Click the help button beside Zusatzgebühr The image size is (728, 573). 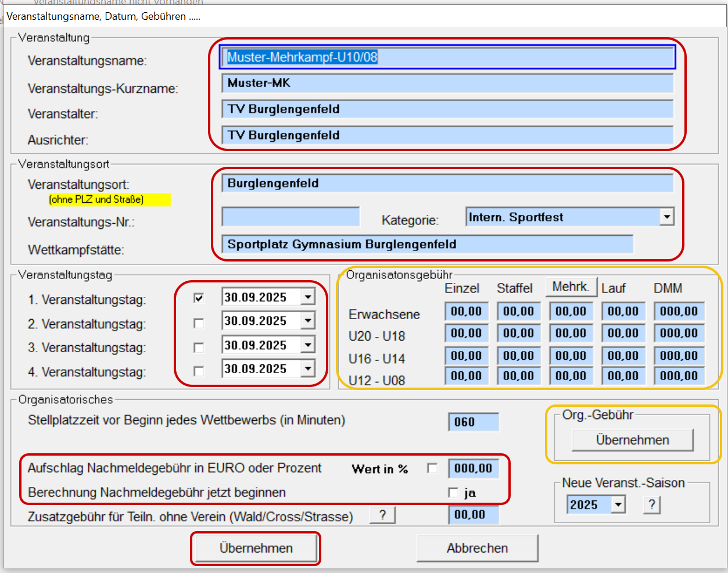coord(382,515)
